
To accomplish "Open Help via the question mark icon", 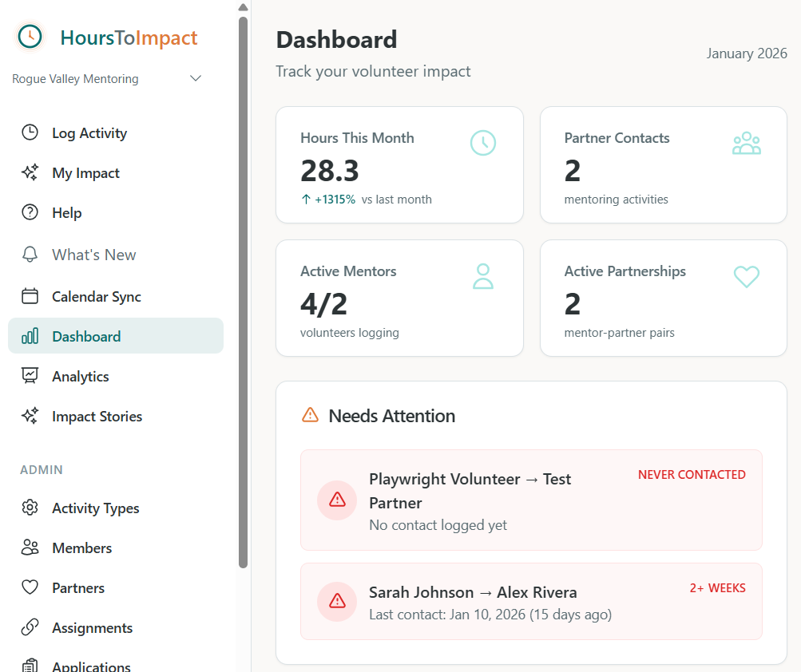I will coord(30,212).
